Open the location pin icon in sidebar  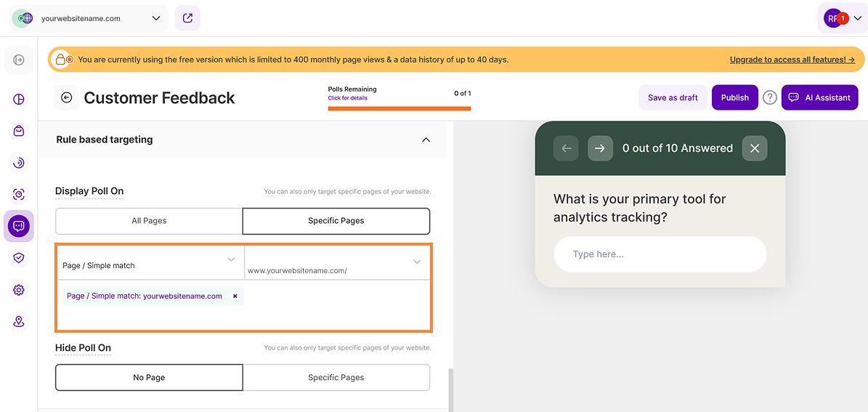tap(19, 321)
